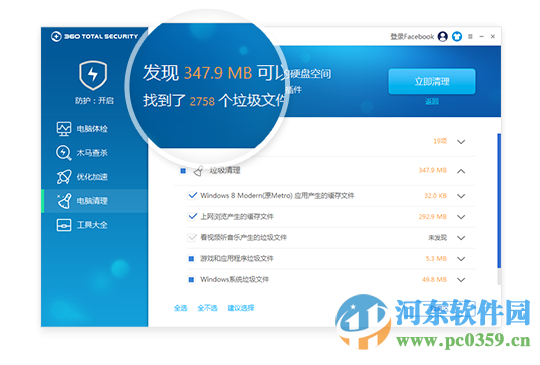Click the 登录Facebook login link

412,36
